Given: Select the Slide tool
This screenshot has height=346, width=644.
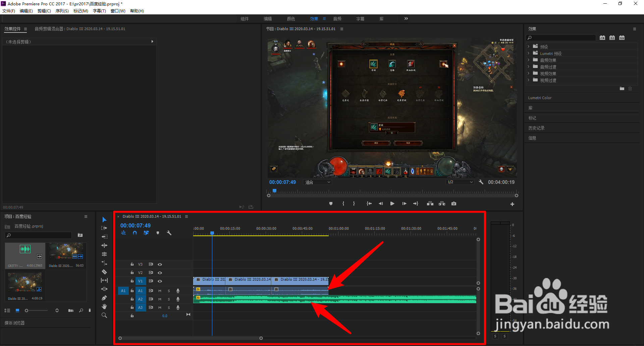Looking at the screenshot, I should pyautogui.click(x=104, y=289).
